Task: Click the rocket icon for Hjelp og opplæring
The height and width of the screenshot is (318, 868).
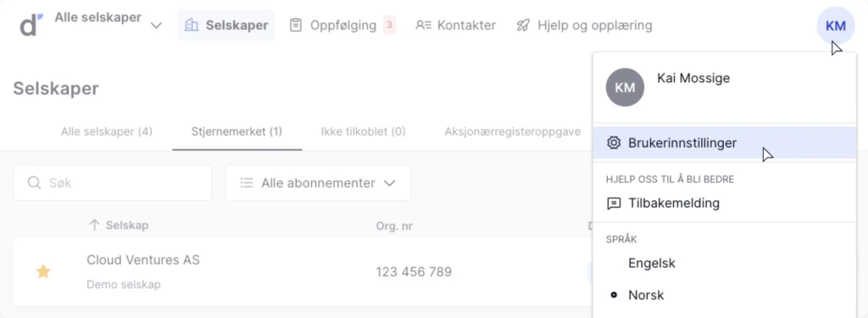Action: tap(522, 25)
